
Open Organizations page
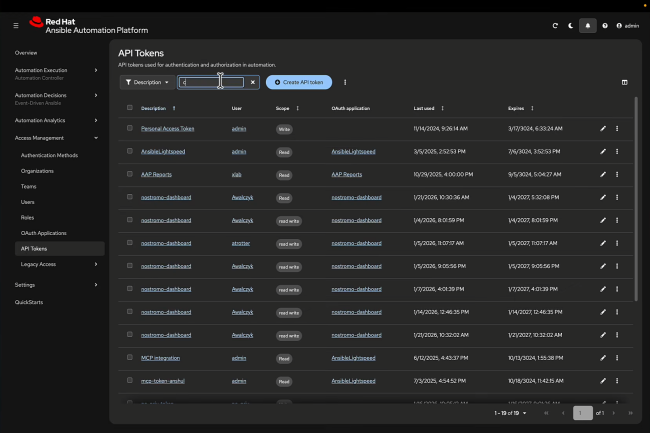pos(37,171)
